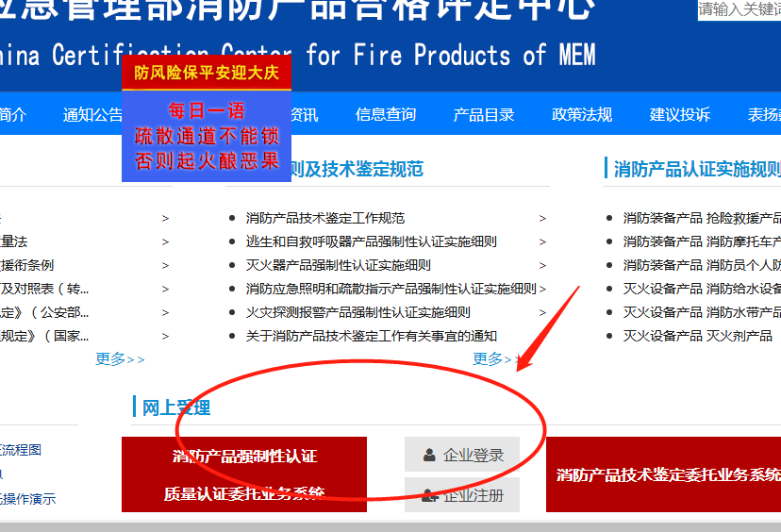Screen dimensions: 781x532
Task: Open the 产品目录 menu item
Action: coord(483,114)
